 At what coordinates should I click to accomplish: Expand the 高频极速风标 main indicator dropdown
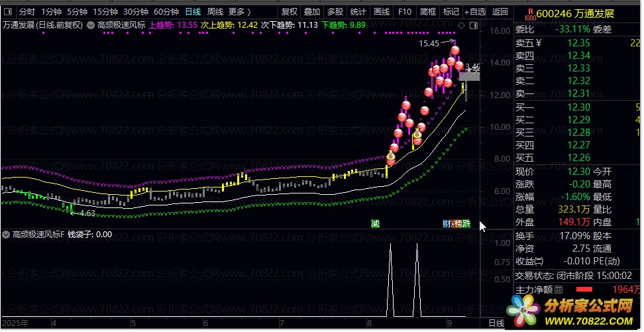(x=91, y=25)
